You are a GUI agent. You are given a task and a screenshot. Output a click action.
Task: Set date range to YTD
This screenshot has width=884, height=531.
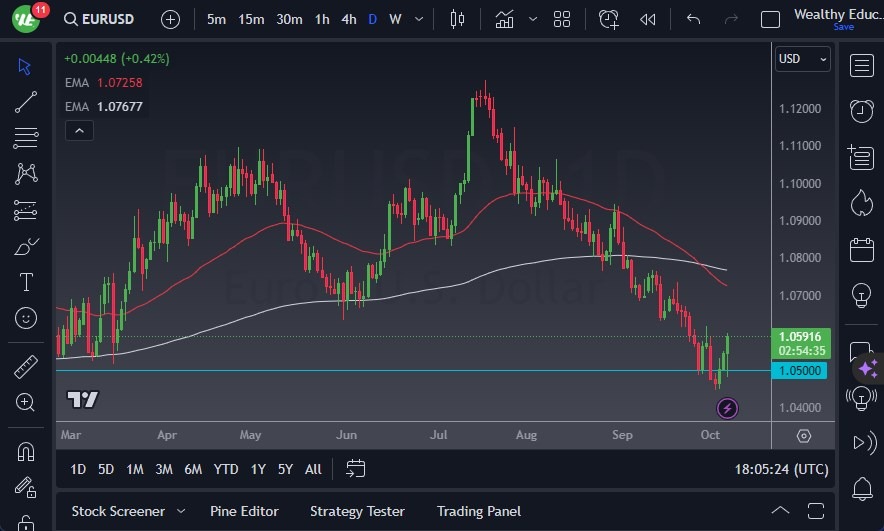point(226,469)
